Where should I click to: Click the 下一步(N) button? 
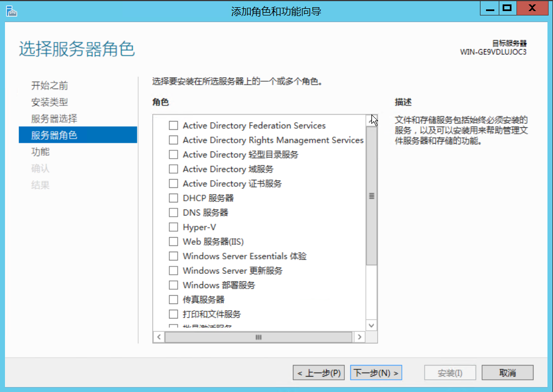376,372
